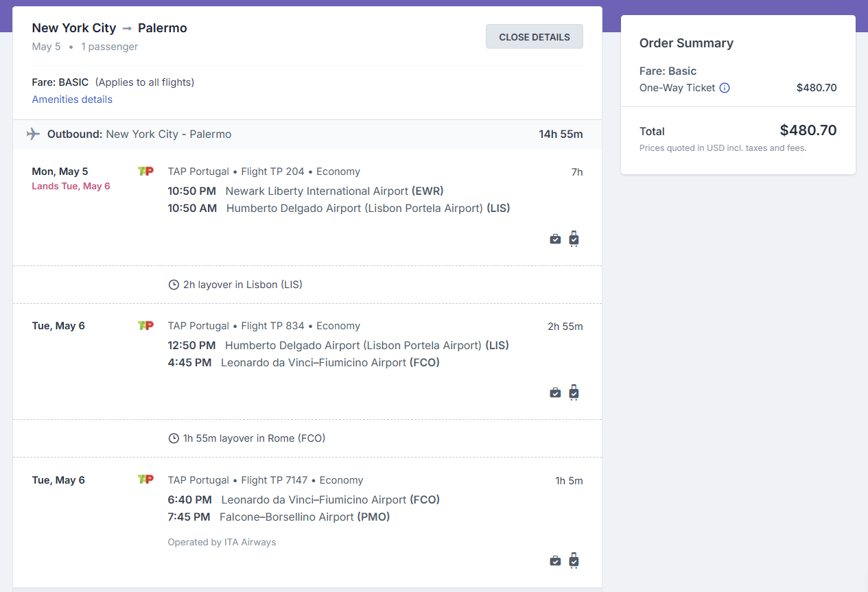Click carry-on luggage icon for TP 204
The image size is (868, 592).
pyautogui.click(x=574, y=238)
